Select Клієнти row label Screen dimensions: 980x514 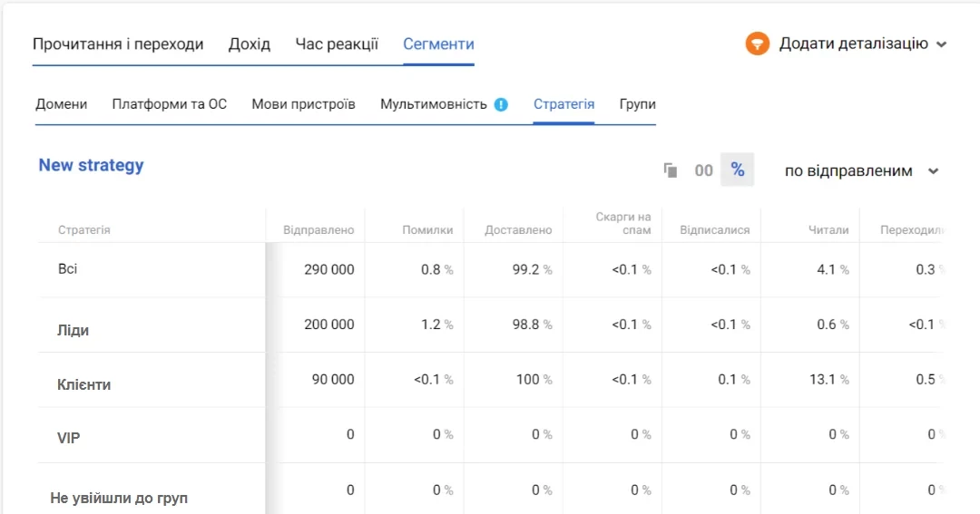pyautogui.click(x=83, y=384)
